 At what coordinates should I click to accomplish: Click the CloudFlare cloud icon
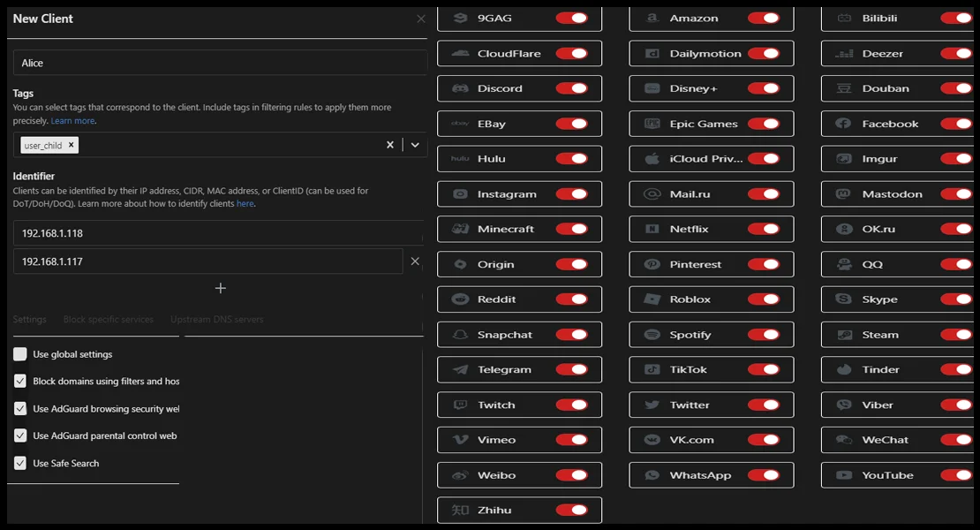click(x=461, y=53)
